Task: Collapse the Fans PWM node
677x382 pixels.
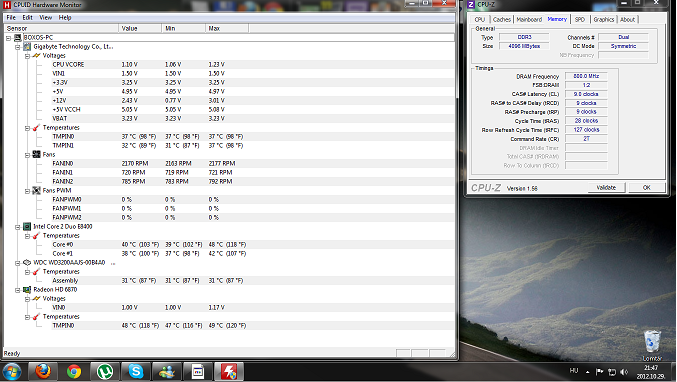Action: (x=27, y=191)
